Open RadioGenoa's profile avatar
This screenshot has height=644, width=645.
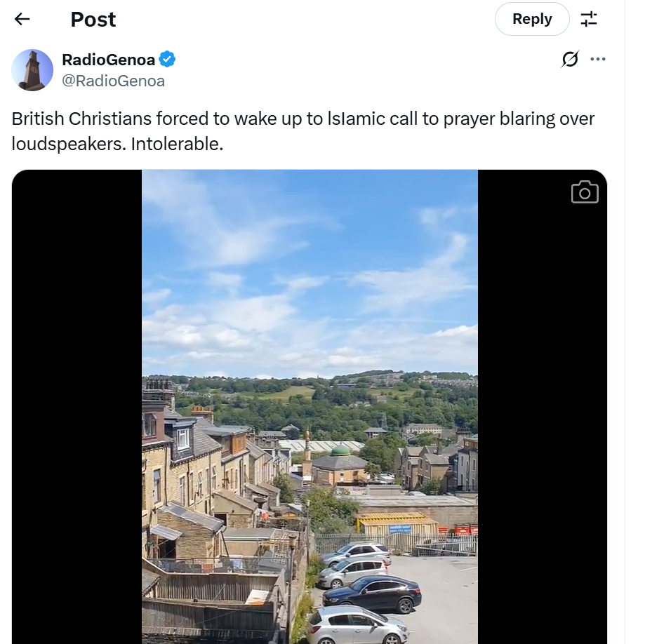[32, 70]
